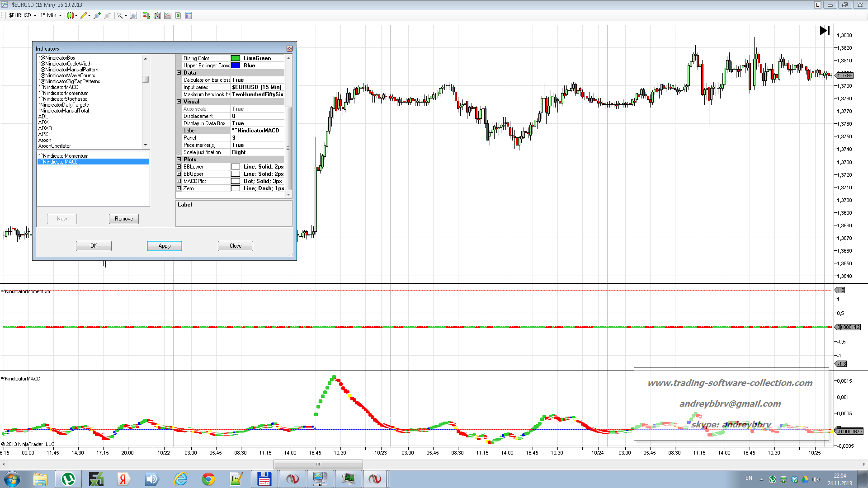Screen dimensions: 868x488
Task: Click the LimeGreen Rising Color swatch
Action: [x=236, y=58]
